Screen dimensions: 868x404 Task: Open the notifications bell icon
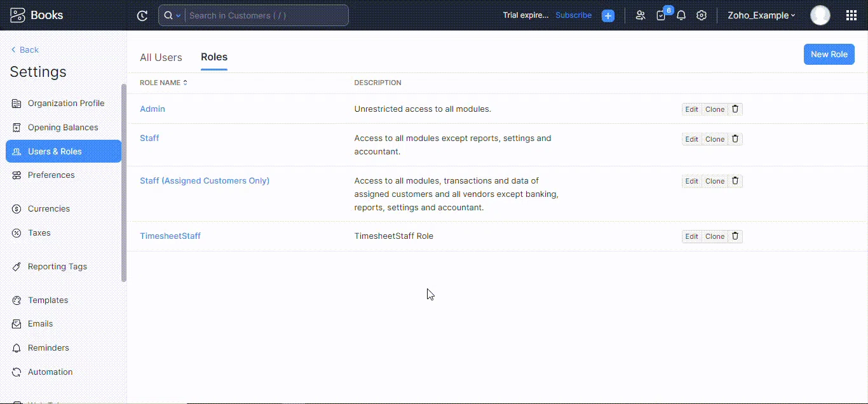(681, 16)
